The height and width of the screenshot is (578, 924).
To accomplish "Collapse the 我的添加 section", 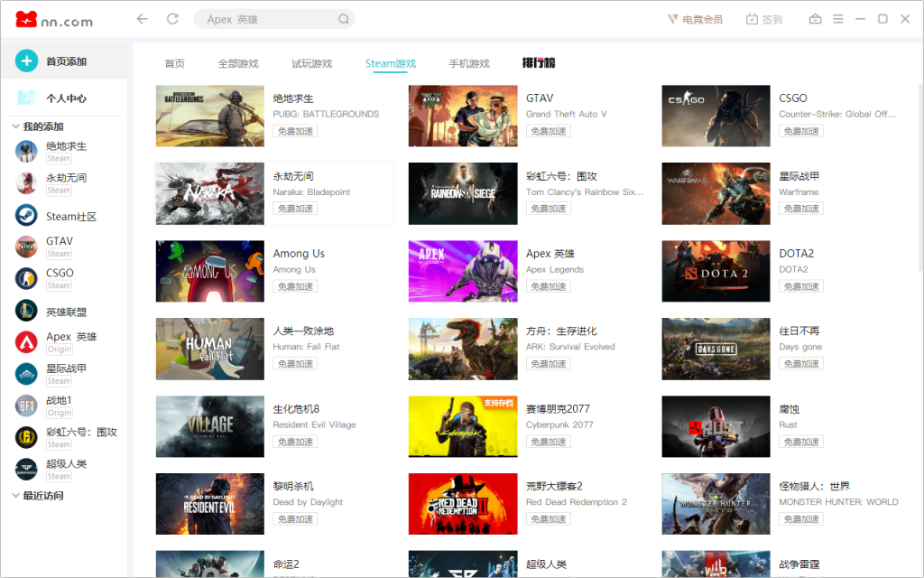I will point(16,126).
